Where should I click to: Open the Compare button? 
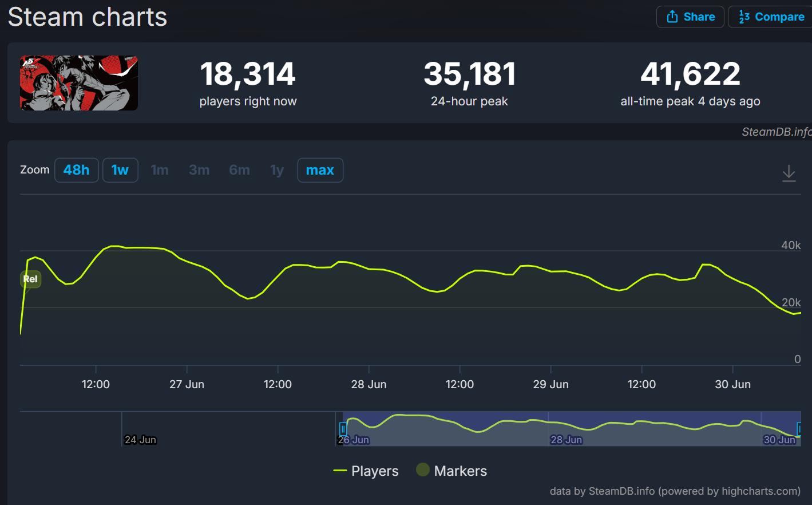(x=770, y=17)
